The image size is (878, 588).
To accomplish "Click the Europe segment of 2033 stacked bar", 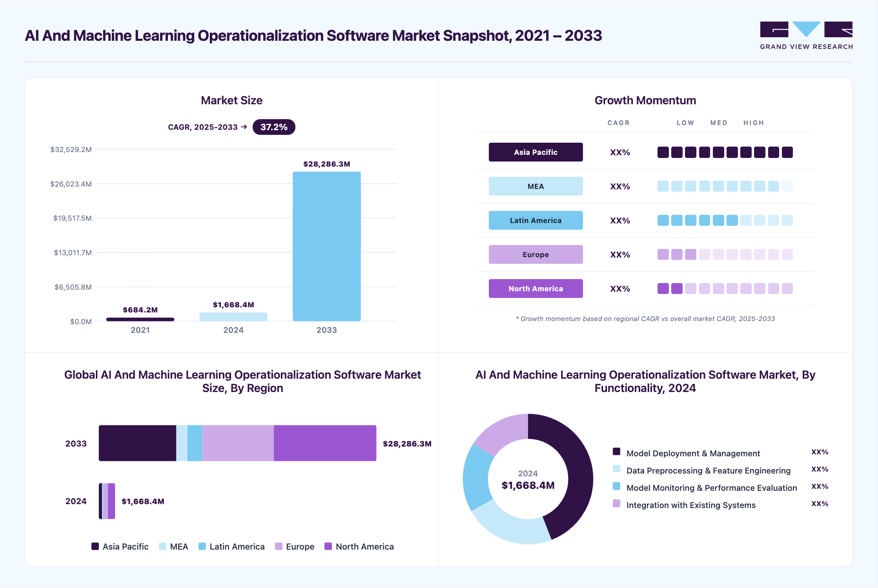I will tap(238, 443).
